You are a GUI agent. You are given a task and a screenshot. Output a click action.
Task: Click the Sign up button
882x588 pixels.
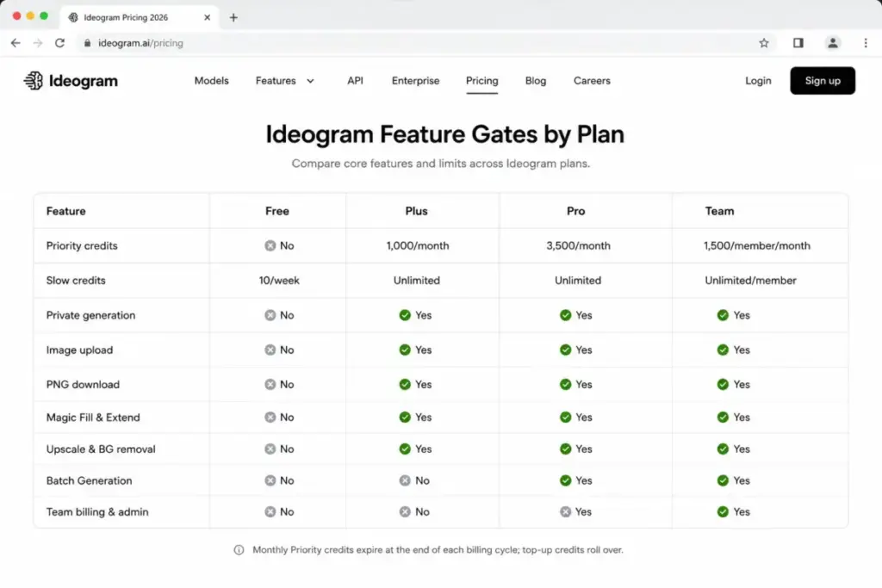(x=823, y=80)
